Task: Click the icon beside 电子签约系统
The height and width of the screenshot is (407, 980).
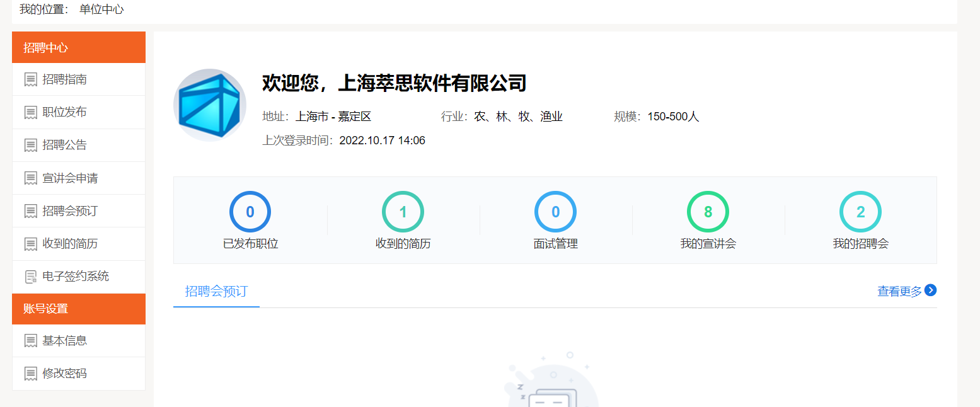Action: click(x=30, y=277)
